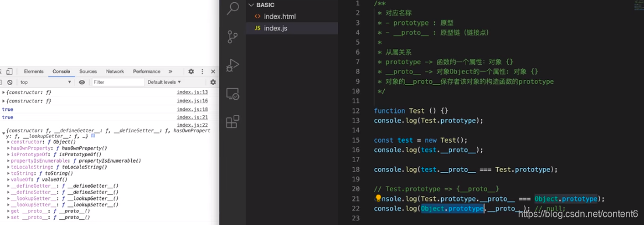Expand valueOf property in console
Viewport: 644px width, 225px height.
click(9, 180)
